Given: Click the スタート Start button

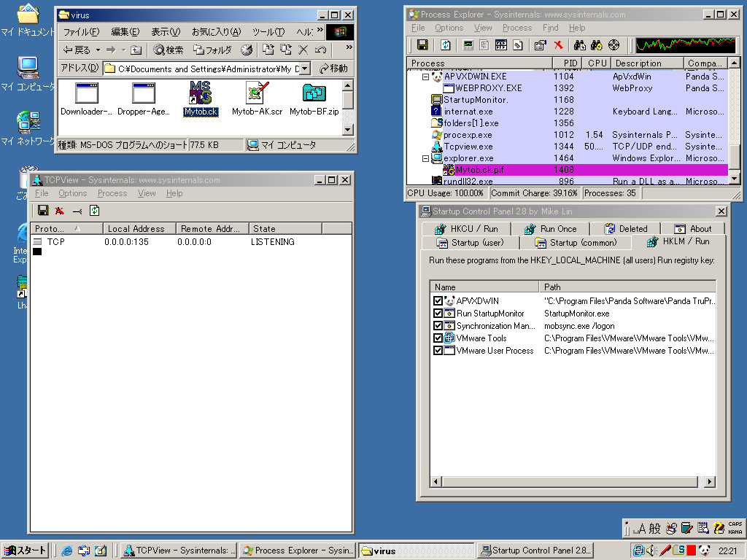Looking at the screenshot, I should point(25,551).
